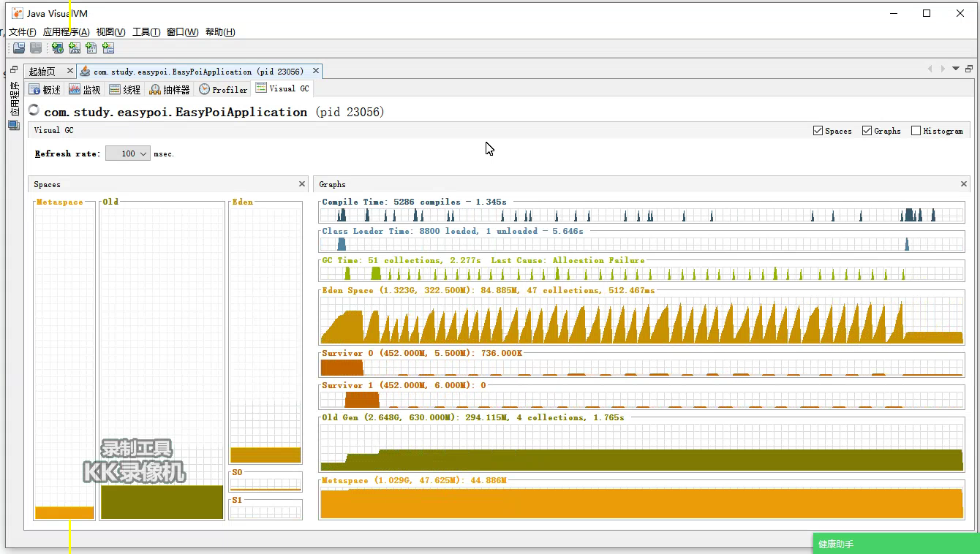Click the Java VisualVM title bar icon
Image resolution: width=980 pixels, height=554 pixels.
pyautogui.click(x=18, y=13)
